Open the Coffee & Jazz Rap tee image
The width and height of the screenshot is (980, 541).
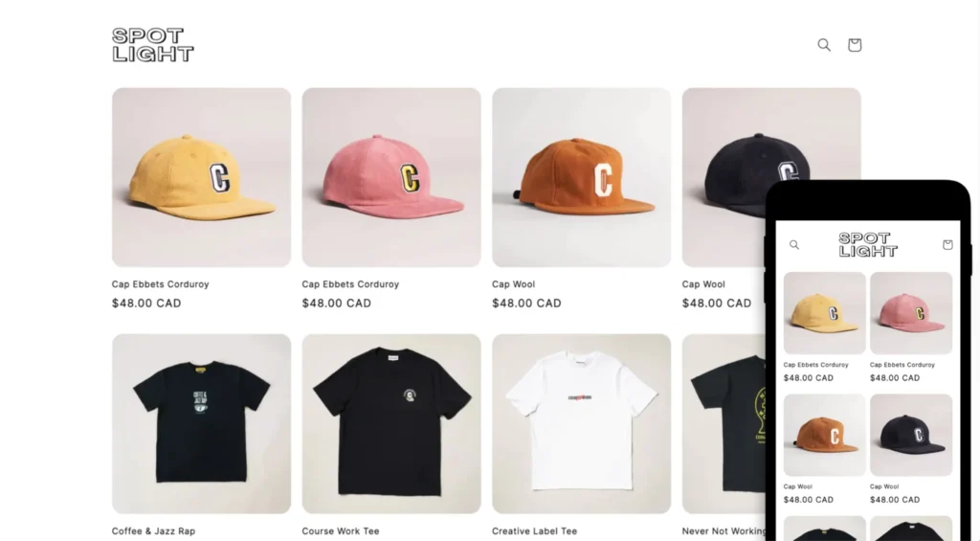point(201,424)
